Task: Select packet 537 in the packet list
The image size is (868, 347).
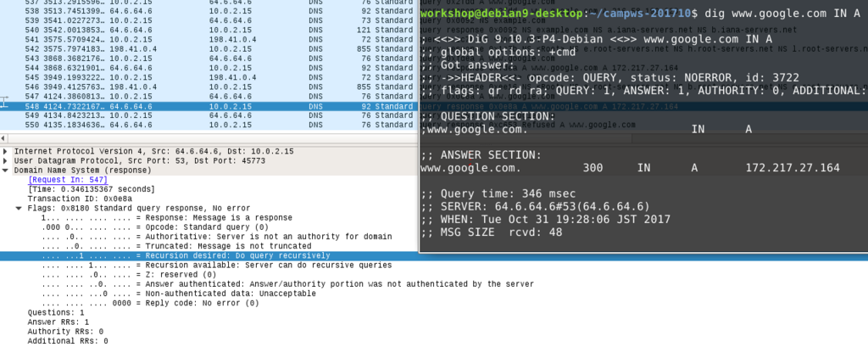Action: 209,3
